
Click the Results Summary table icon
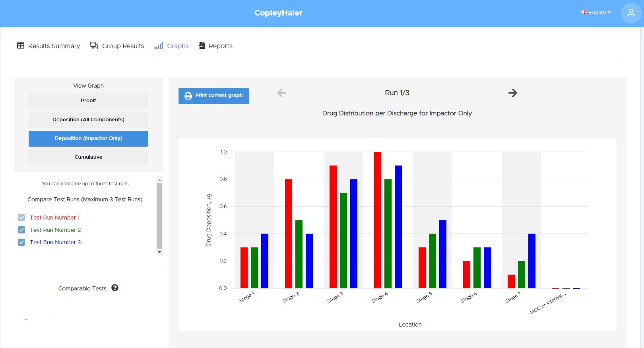pyautogui.click(x=21, y=46)
